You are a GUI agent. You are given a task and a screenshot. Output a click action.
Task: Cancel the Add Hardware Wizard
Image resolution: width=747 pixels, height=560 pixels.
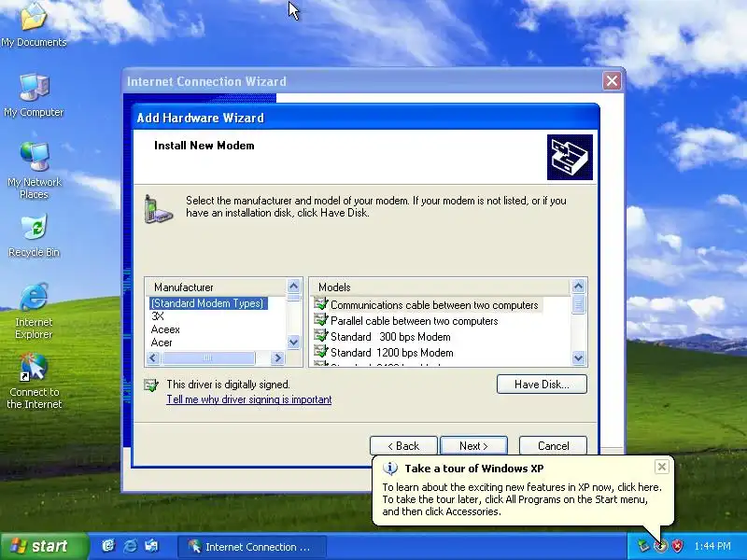(553, 446)
